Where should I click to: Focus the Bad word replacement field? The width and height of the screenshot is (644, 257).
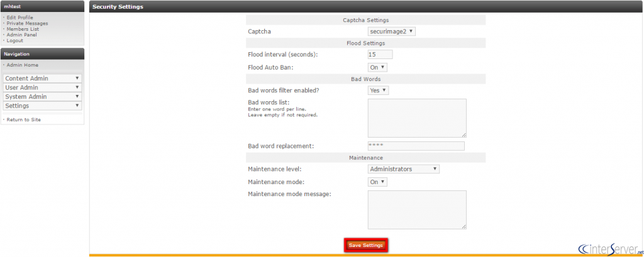[x=416, y=146]
